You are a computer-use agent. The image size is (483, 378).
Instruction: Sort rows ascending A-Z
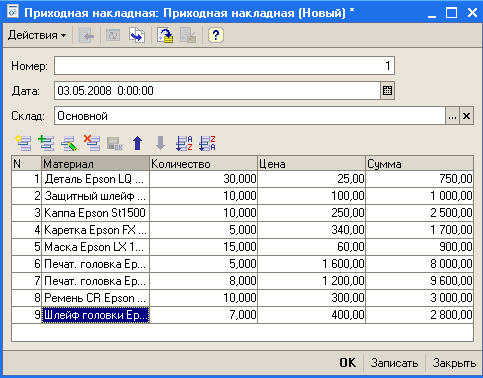(x=184, y=143)
